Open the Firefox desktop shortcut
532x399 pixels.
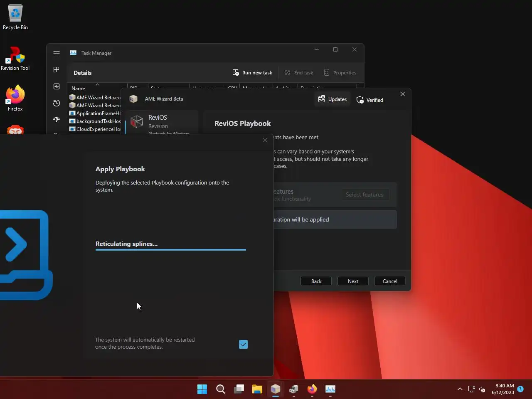pyautogui.click(x=15, y=99)
